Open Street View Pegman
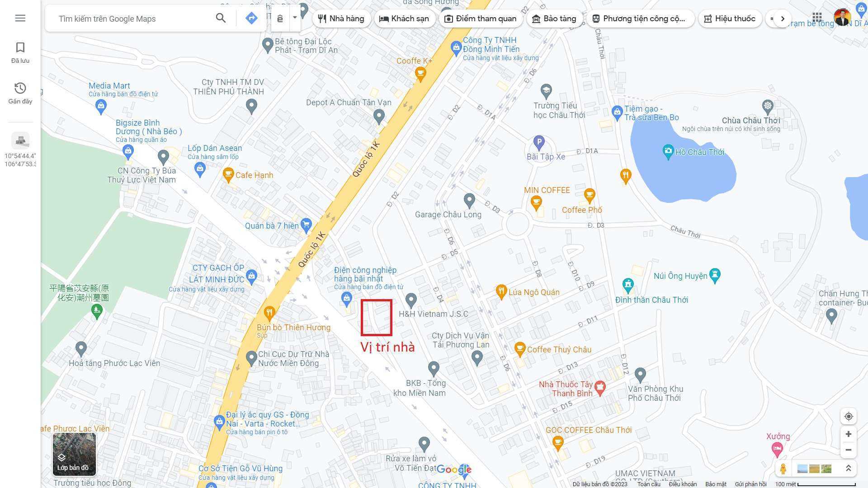The width and height of the screenshot is (868, 488). (783, 469)
